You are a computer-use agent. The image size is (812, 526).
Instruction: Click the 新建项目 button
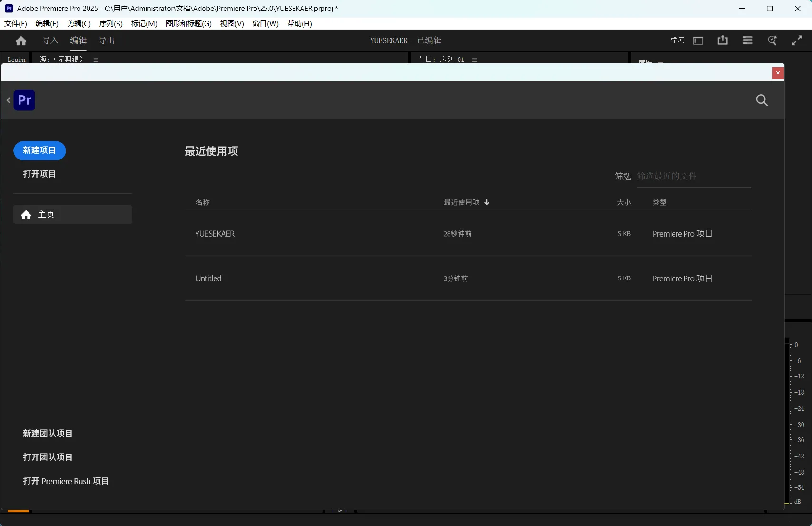39,150
